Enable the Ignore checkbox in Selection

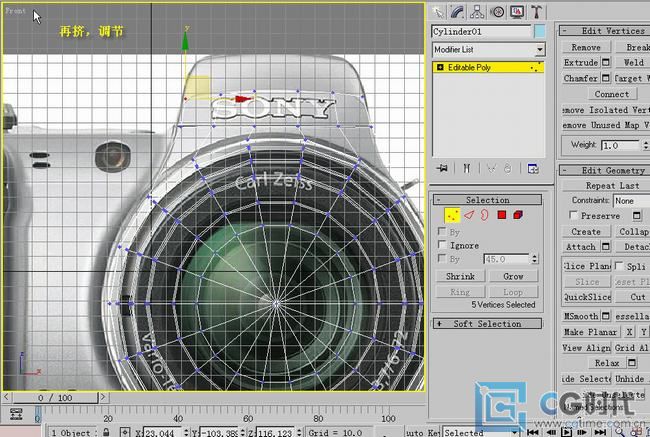(442, 245)
